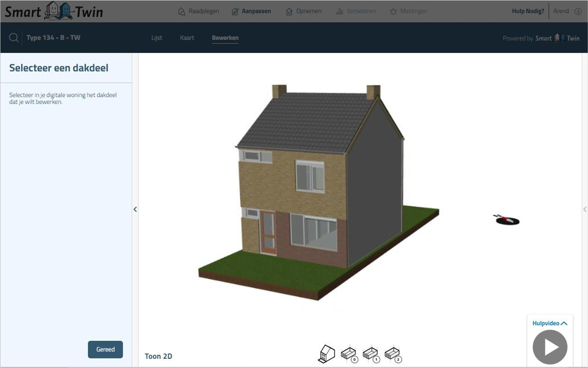The image size is (588, 368).
Task: Click the Hulp Nodig? link
Action: tap(528, 11)
